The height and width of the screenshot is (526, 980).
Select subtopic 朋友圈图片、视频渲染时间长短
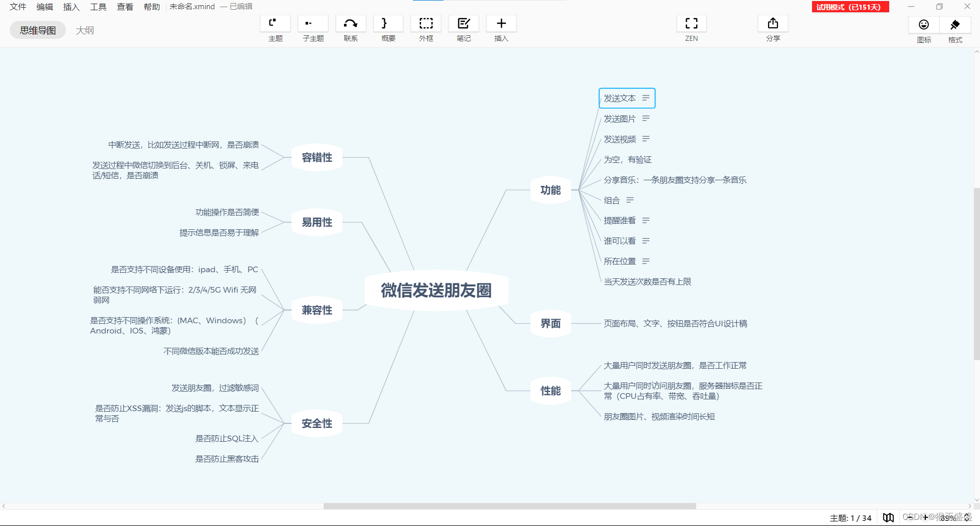659,416
